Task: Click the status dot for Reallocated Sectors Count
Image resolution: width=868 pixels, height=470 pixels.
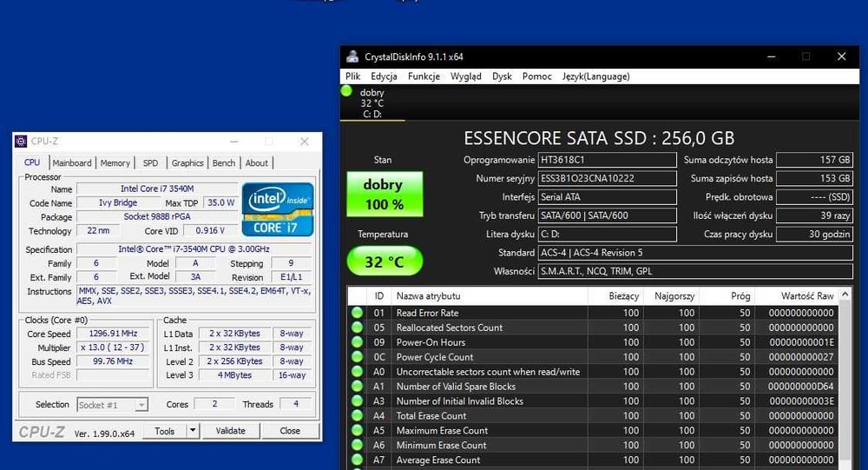Action: coord(357,328)
